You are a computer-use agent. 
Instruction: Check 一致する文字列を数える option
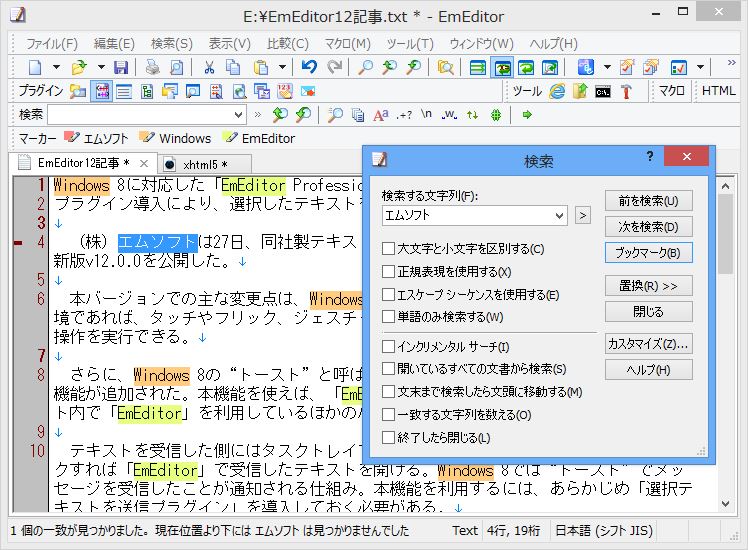click(x=388, y=414)
